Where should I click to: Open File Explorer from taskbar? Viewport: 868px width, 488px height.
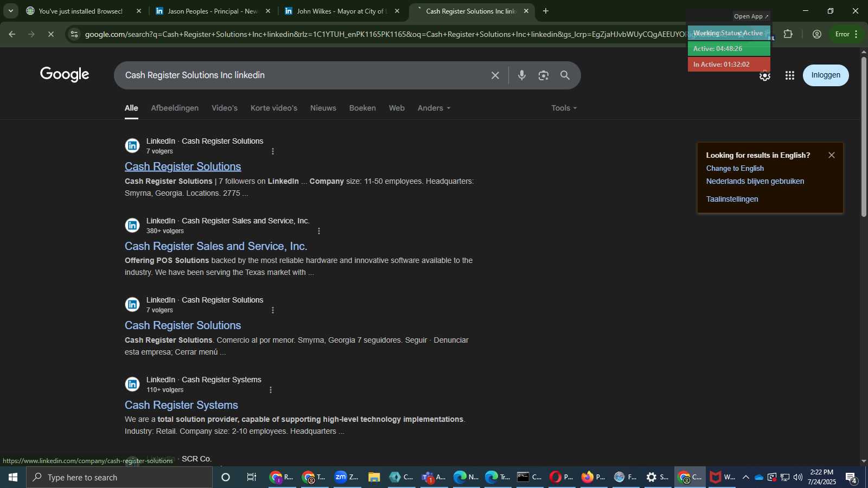tap(374, 477)
